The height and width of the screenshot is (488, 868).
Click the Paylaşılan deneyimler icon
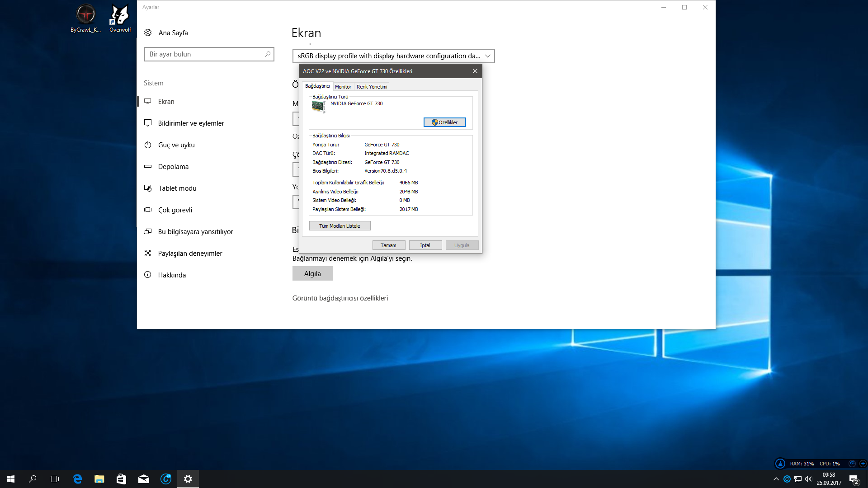148,253
